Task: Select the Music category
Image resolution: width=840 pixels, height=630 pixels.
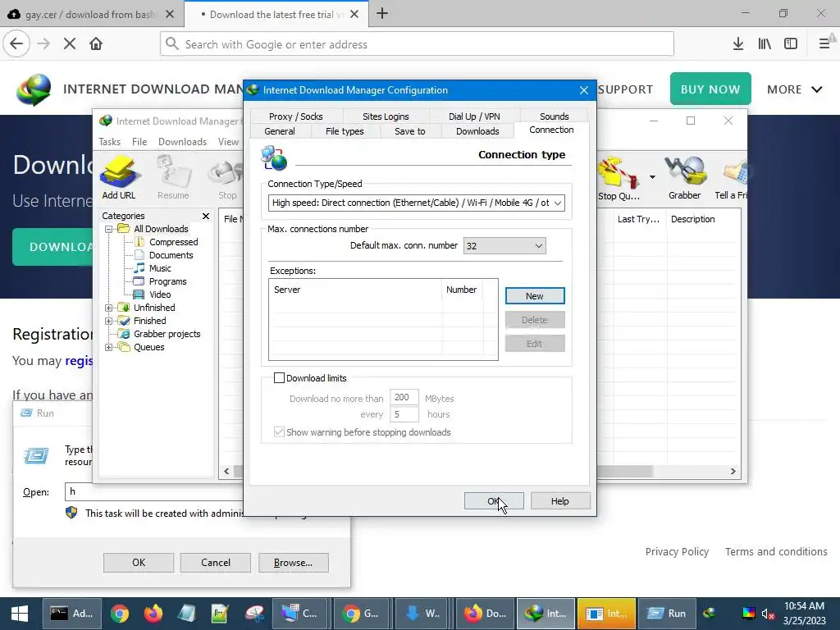Action: tap(160, 268)
